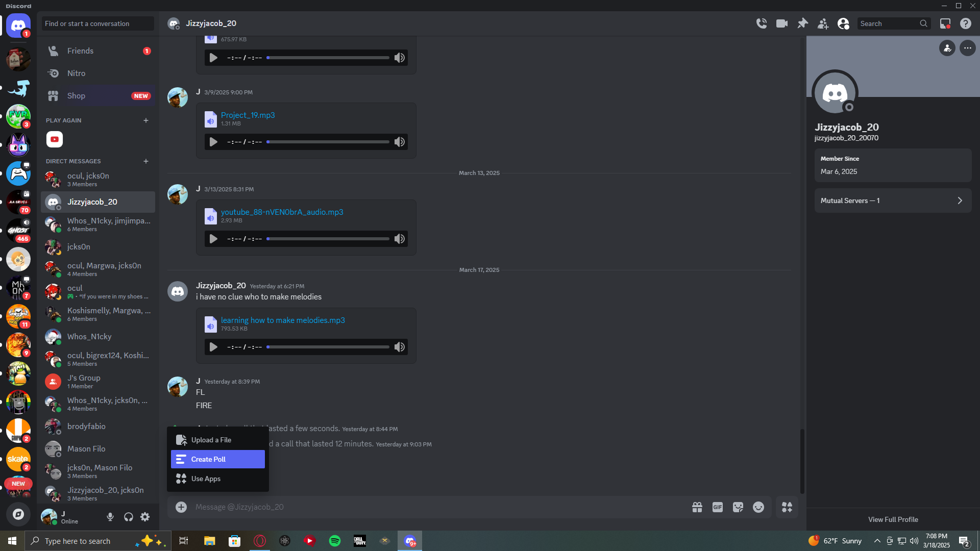Viewport: 980px width, 551px height.
Task: Open the Windows notification center
Action: point(964,541)
